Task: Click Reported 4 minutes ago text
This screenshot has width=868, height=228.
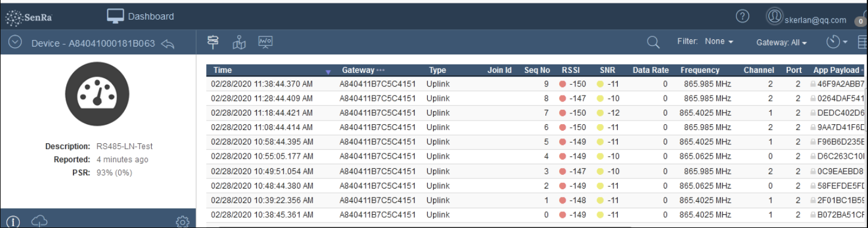Action: [122, 159]
